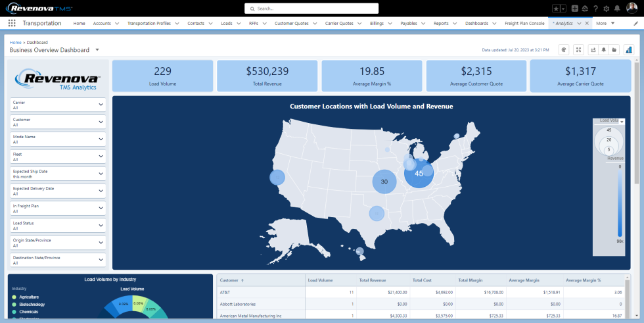644x323 pixels.
Task: Open the dashboard bar chart icon
Action: [628, 49]
